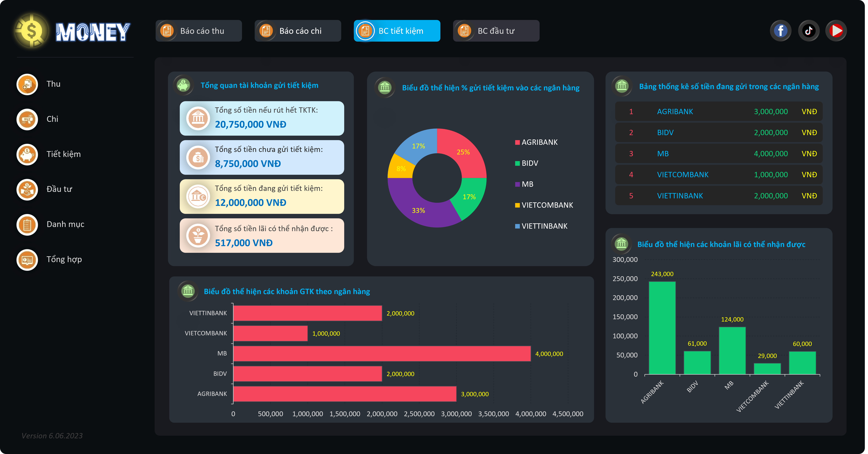Image resolution: width=868 pixels, height=454 pixels.
Task: Click bank icon beside pie chart title
Action: tap(384, 88)
